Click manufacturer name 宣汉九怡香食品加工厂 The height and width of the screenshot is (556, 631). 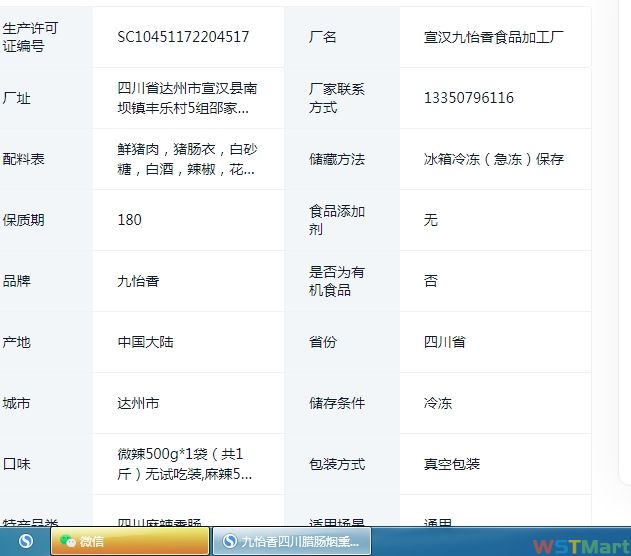click(x=494, y=37)
